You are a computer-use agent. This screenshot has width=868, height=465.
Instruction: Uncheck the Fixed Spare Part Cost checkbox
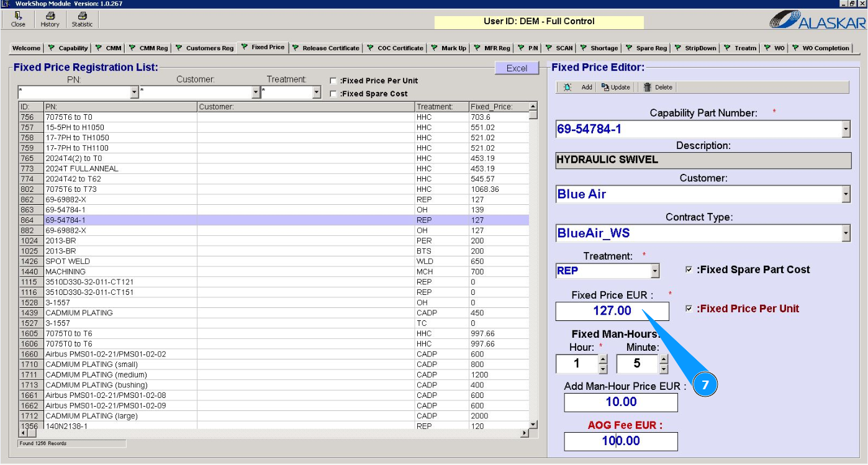[689, 269]
